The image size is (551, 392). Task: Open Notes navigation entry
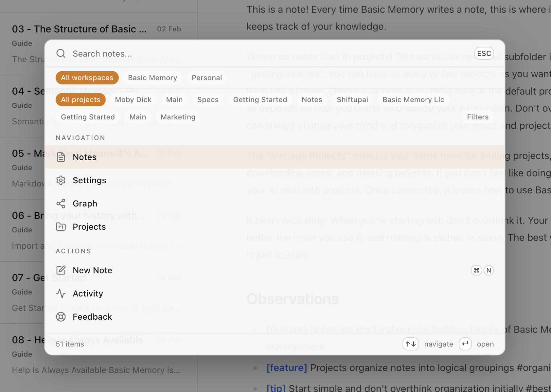coord(275,157)
